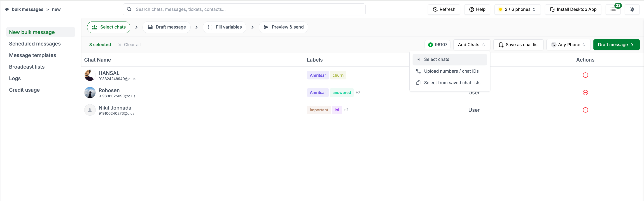Click the bulk messages breadcrumb link
The image size is (644, 201).
click(28, 10)
